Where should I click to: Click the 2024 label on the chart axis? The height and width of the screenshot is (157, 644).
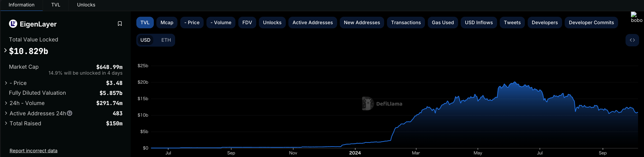(x=355, y=153)
